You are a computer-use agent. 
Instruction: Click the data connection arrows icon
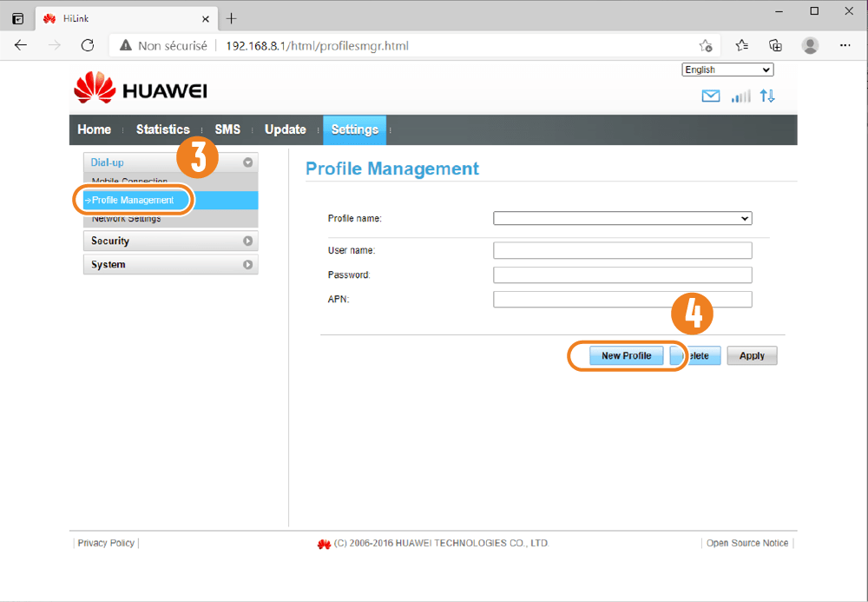tap(767, 96)
